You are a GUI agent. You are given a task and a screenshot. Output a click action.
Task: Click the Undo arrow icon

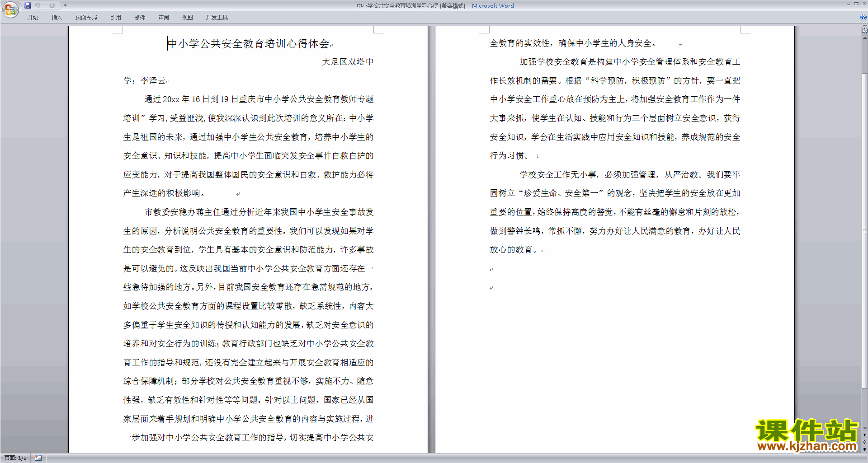[x=37, y=5]
